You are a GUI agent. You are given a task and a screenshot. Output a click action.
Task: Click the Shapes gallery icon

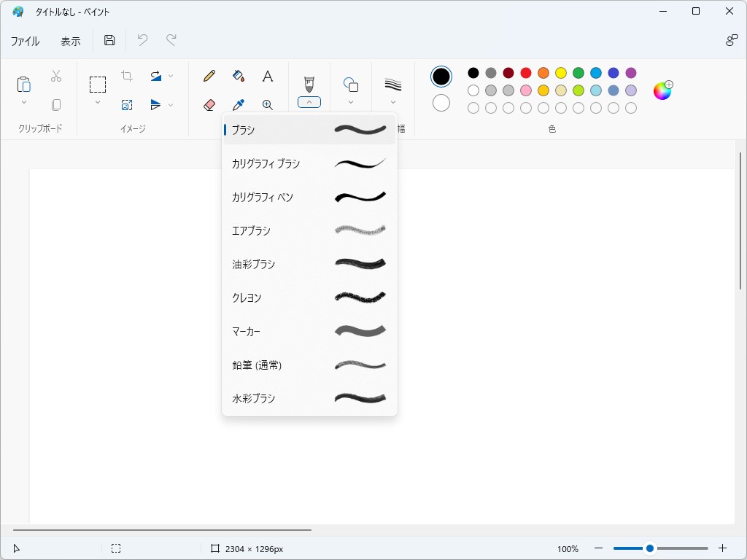(x=351, y=85)
